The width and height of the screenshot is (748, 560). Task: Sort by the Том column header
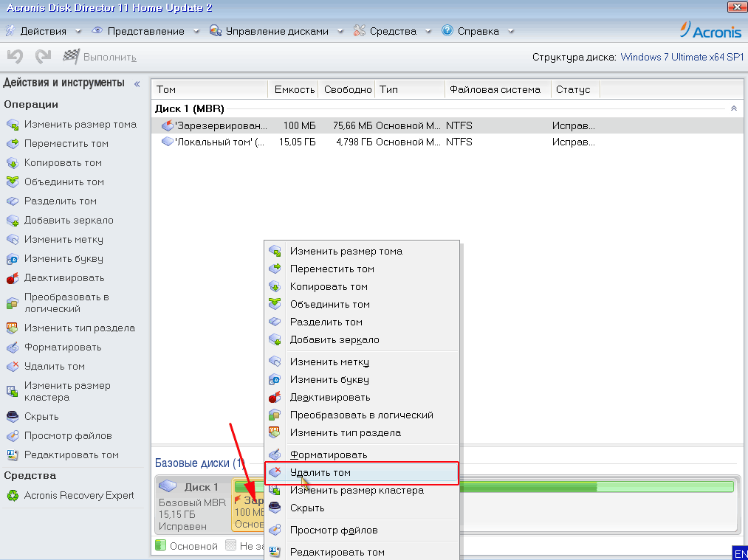(210, 89)
